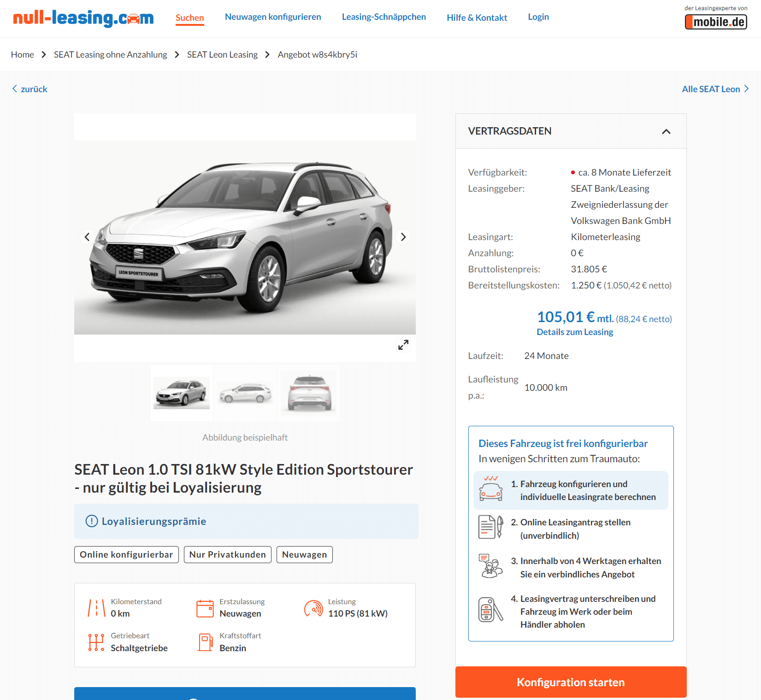The width and height of the screenshot is (761, 700).
Task: Click Konfiguration starten button
Action: 571,682
